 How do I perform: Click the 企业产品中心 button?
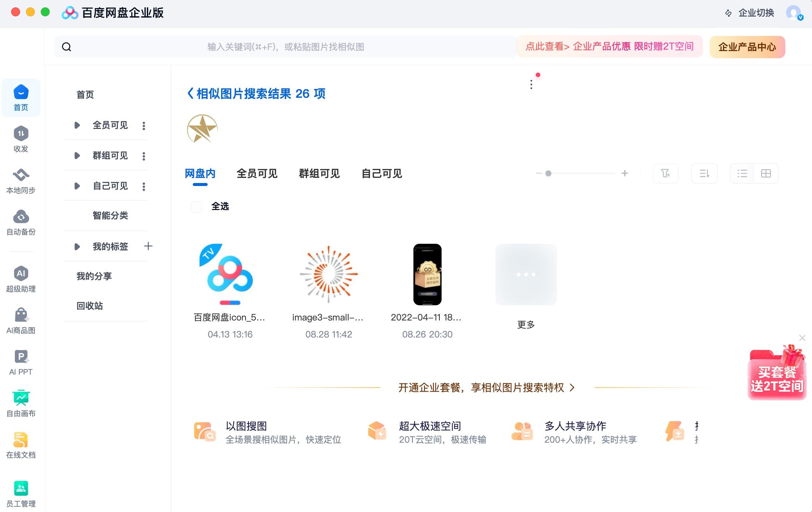coord(747,47)
